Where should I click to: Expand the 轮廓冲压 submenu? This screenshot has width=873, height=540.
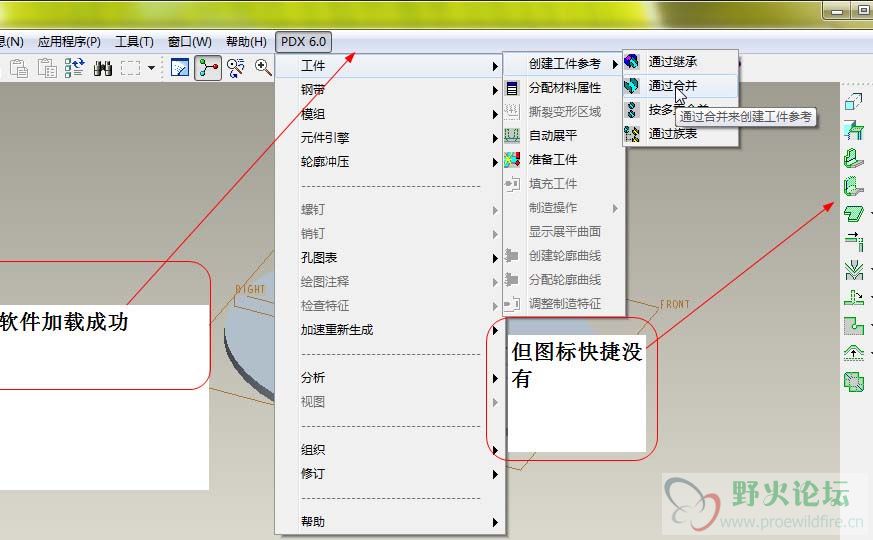click(x=390, y=161)
